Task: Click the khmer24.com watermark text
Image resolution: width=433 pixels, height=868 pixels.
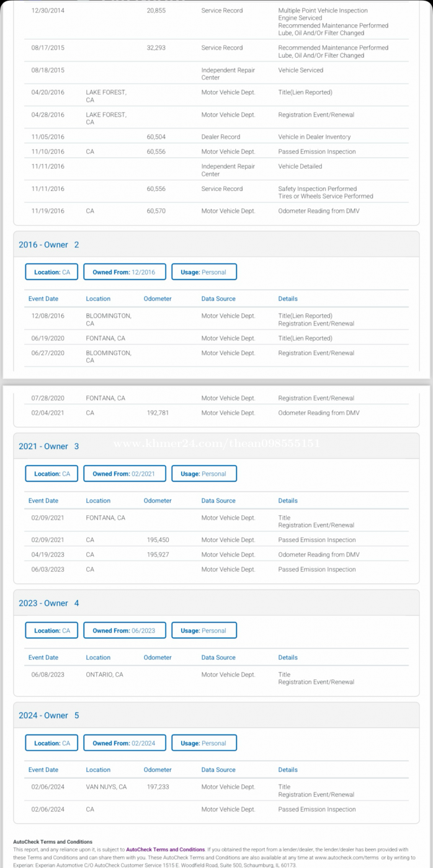Action: tap(216, 443)
